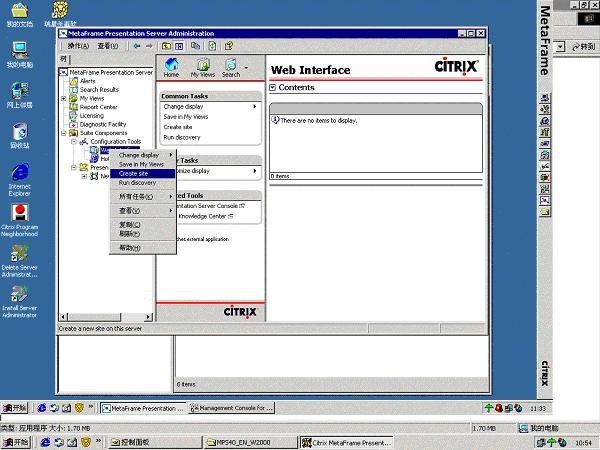Screen dimensions: 600x450
Task: Open 所有任务 submenu in context menu
Action: point(143,197)
